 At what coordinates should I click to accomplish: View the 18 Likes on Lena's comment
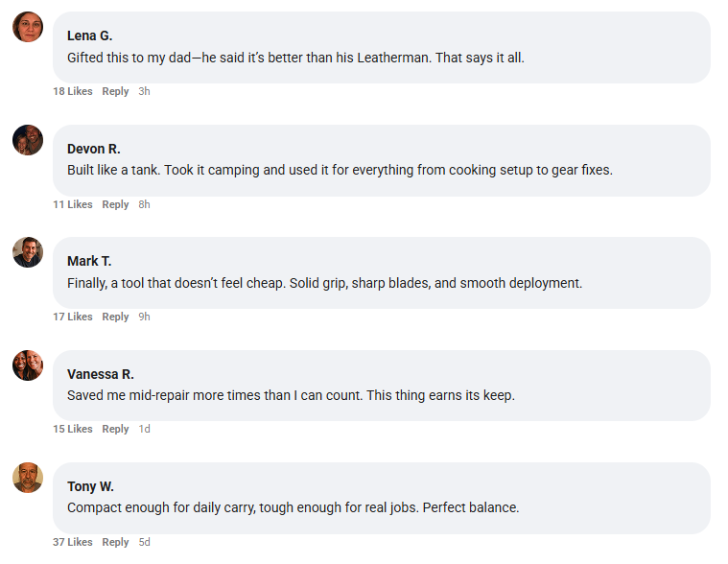click(x=73, y=91)
